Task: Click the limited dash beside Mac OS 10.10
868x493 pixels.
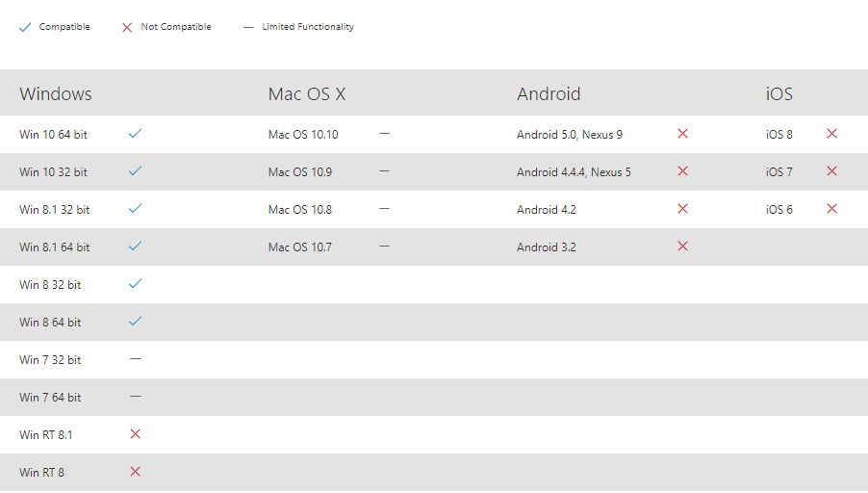Action: click(x=384, y=134)
